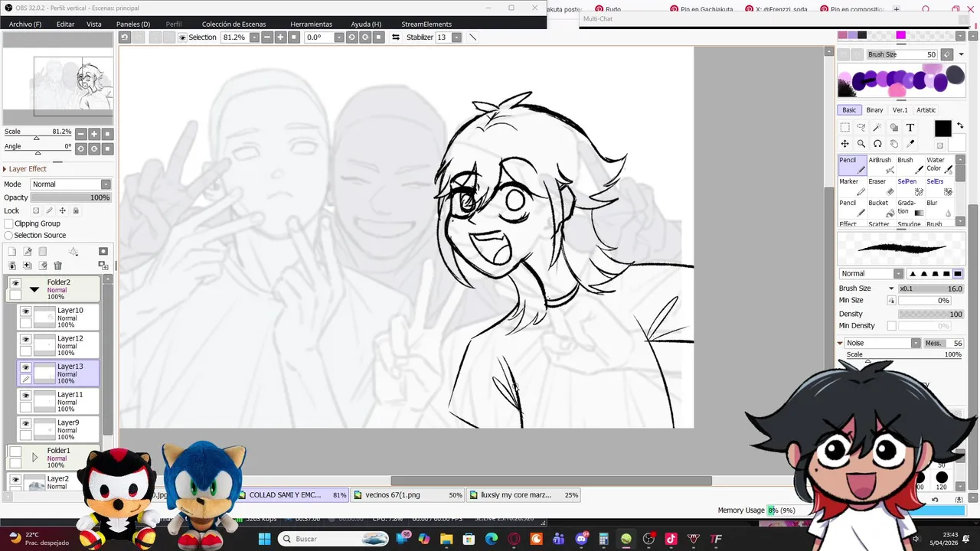The image size is (980, 551).
Task: Delete layer with trash can icon
Action: (57, 266)
